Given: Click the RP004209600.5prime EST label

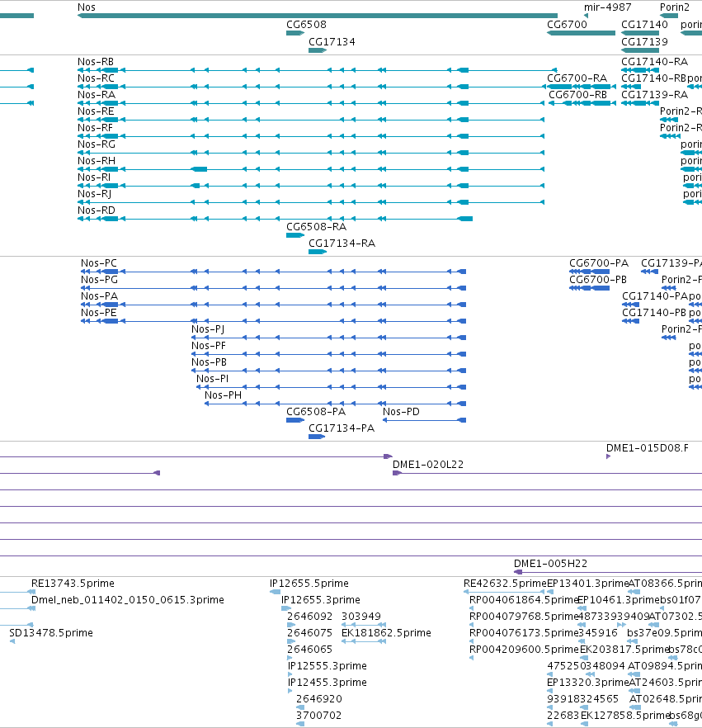Looking at the screenshot, I should [524, 649].
